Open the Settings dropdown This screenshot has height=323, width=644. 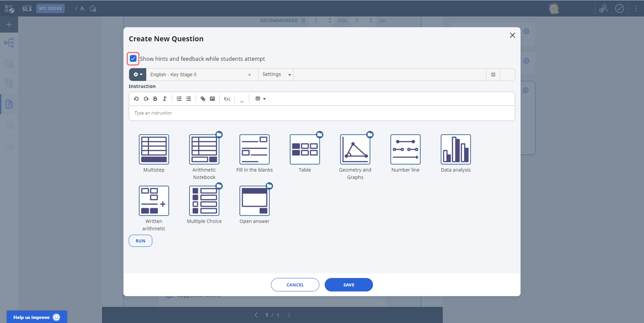276,74
